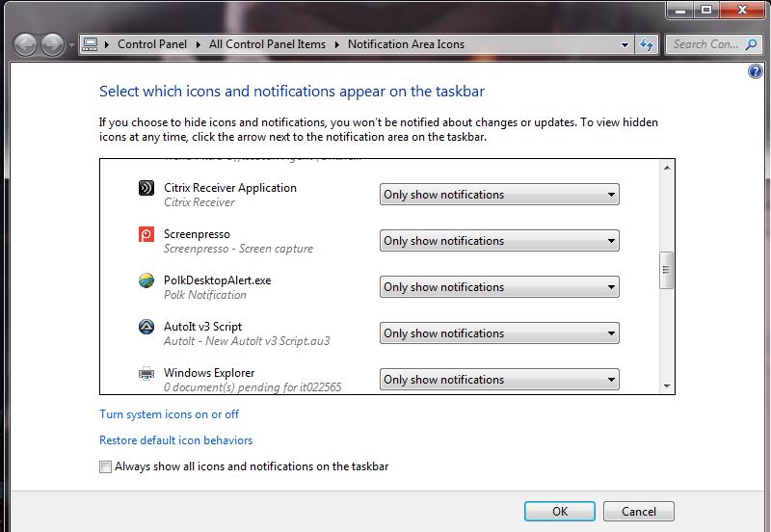Viewport: 771px width, 532px height.
Task: Click the list scroll up arrow
Action: (x=667, y=168)
